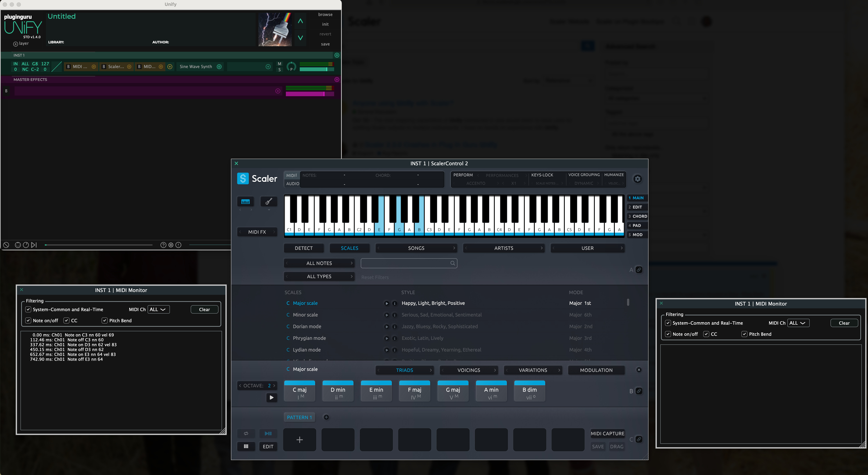Click the MIDI CAPTURE button
Screen dimensions: 868x475
(607, 434)
